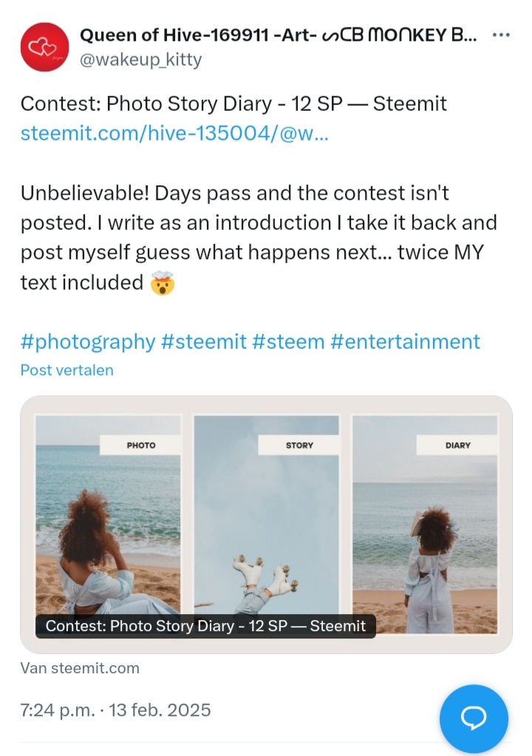Click the exploding head emoji
532x756 pixels.
pyautogui.click(x=163, y=283)
